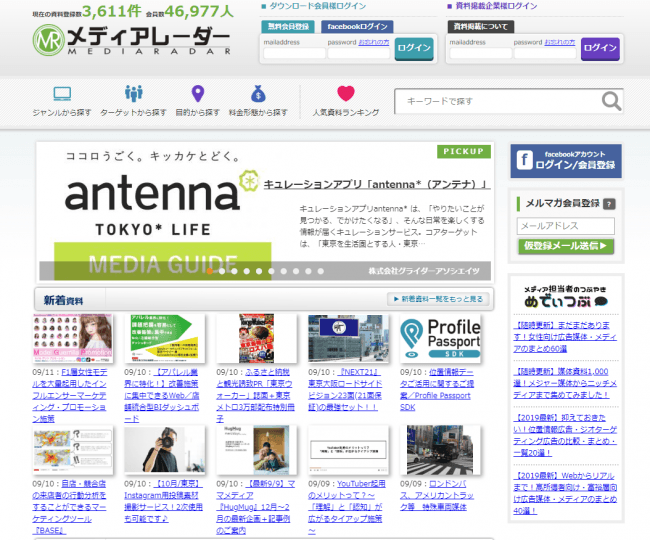Click the めでぃつぶ speech bubble logo
This screenshot has height=540, width=650.
coord(565,296)
